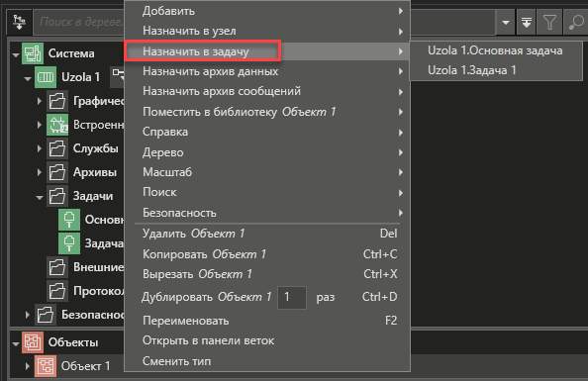Screen dimensions: 588x381
Task: Open the filter funnel icon
Action: click(x=549, y=22)
